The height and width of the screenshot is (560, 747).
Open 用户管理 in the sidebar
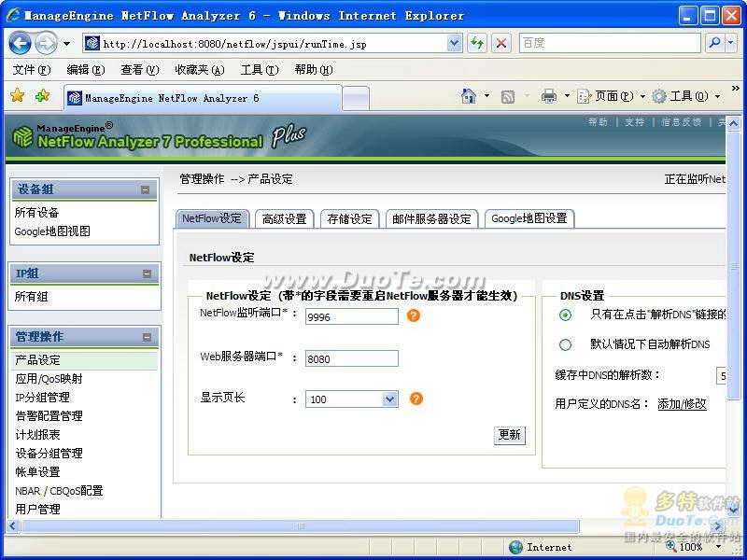37,509
